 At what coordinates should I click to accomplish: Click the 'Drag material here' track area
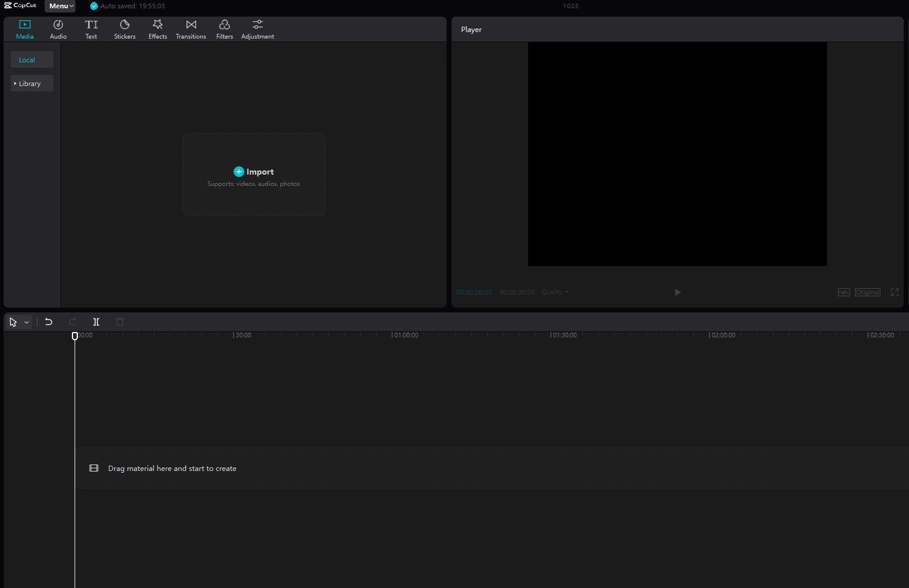(492, 468)
